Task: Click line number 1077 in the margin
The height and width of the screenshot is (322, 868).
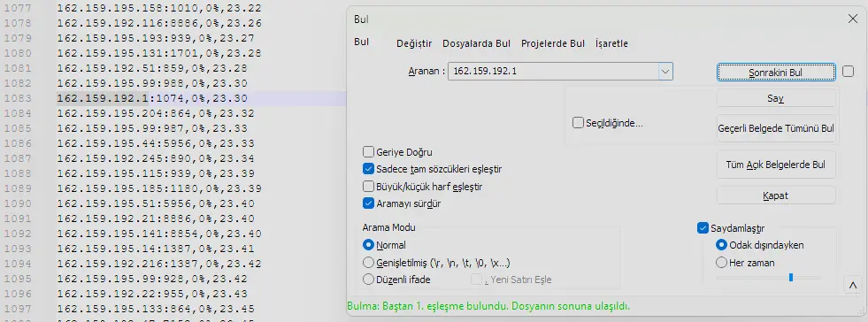Action: [x=18, y=8]
